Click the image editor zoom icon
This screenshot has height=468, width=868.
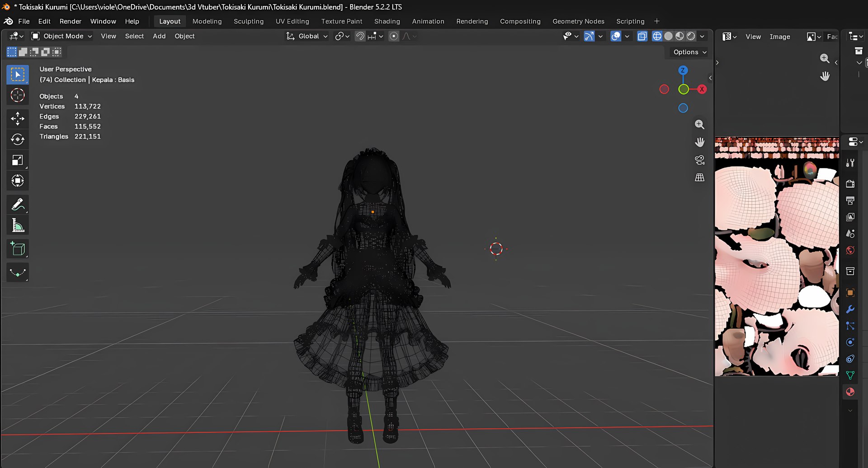[x=825, y=58]
